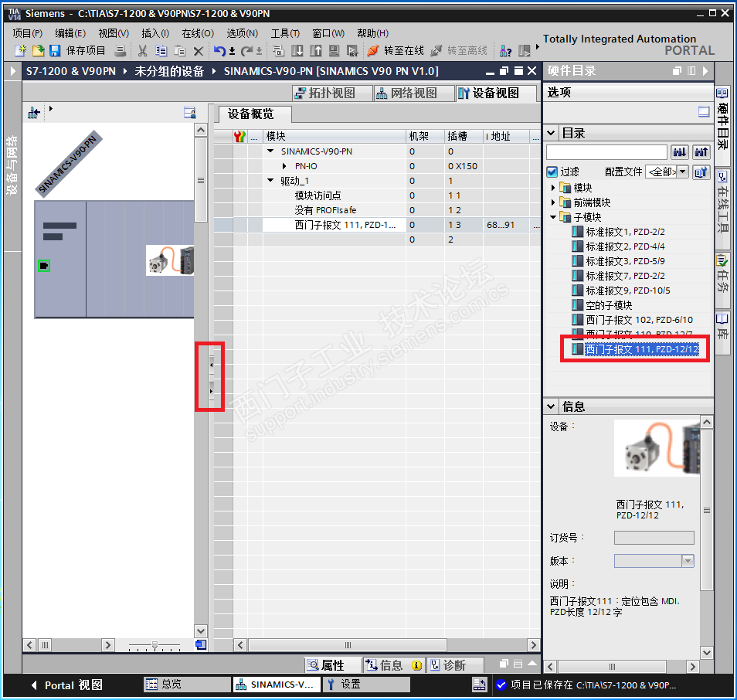Click the catalog search down icon
The image size is (737, 700).
point(680,152)
